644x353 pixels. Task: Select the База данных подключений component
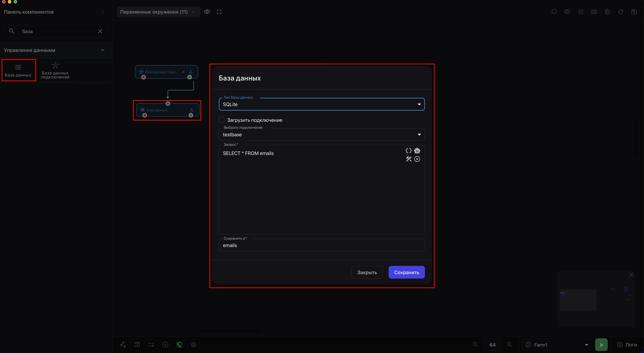(x=55, y=70)
